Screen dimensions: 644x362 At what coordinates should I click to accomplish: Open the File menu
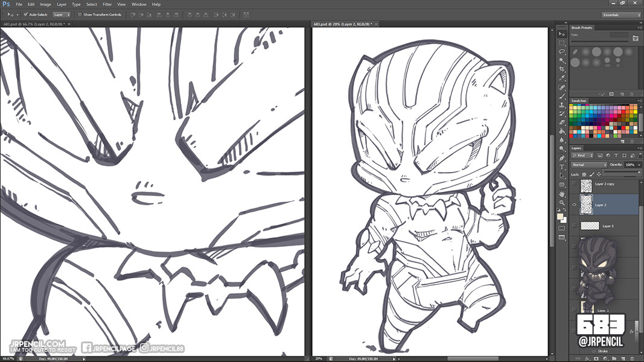(19, 4)
